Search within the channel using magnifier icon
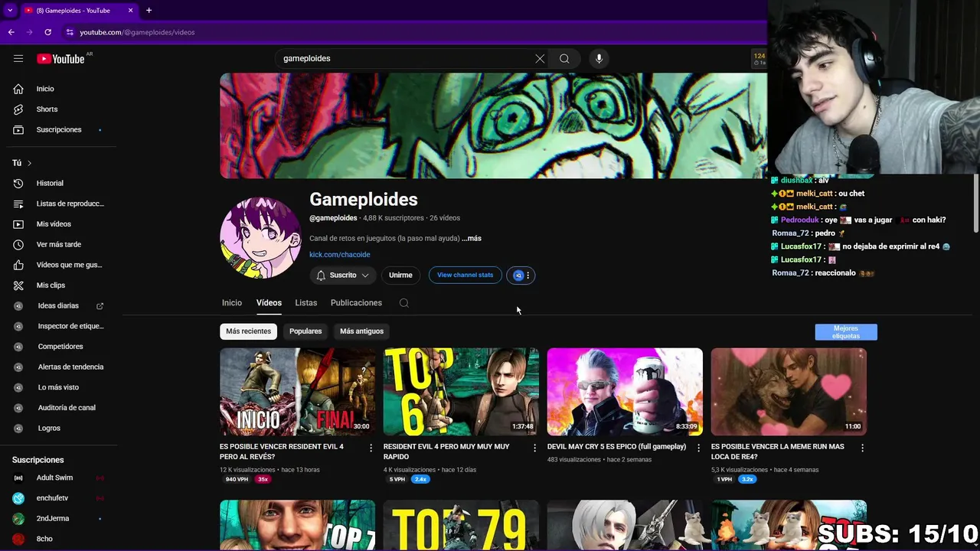 click(x=404, y=303)
